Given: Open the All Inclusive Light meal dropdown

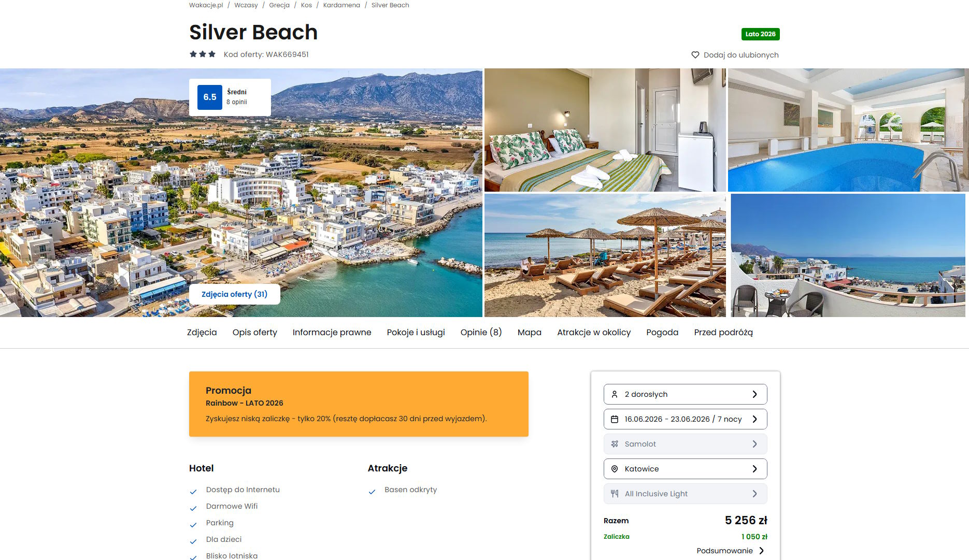Looking at the screenshot, I should 685,494.
